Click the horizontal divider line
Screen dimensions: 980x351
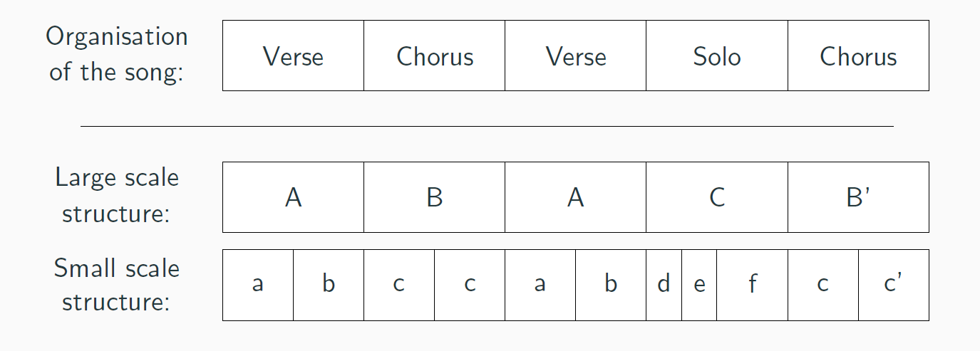pyautogui.click(x=487, y=126)
